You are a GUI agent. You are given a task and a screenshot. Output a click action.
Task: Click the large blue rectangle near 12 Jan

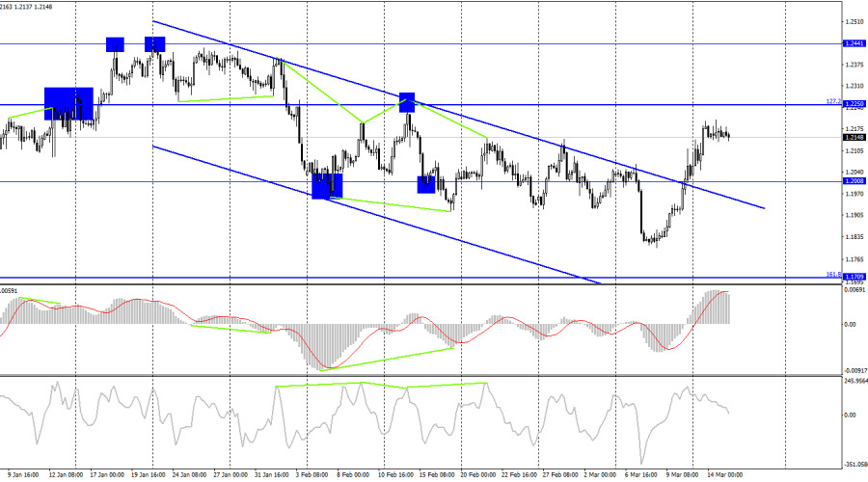pyautogui.click(x=68, y=103)
